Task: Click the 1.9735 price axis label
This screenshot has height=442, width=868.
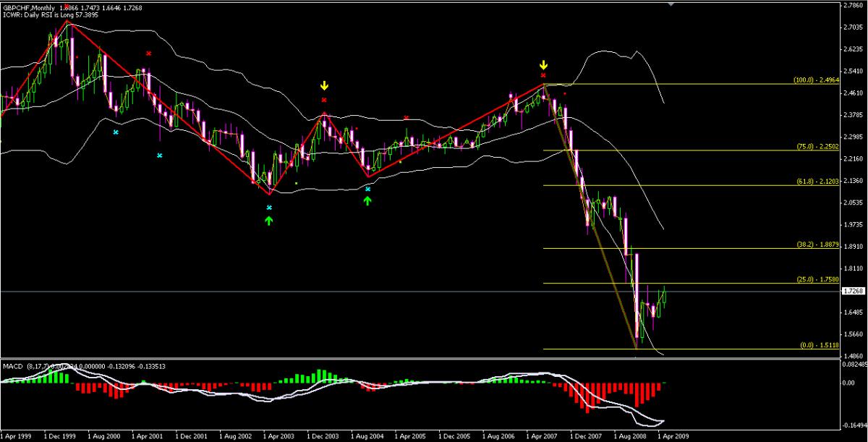Action: point(854,225)
